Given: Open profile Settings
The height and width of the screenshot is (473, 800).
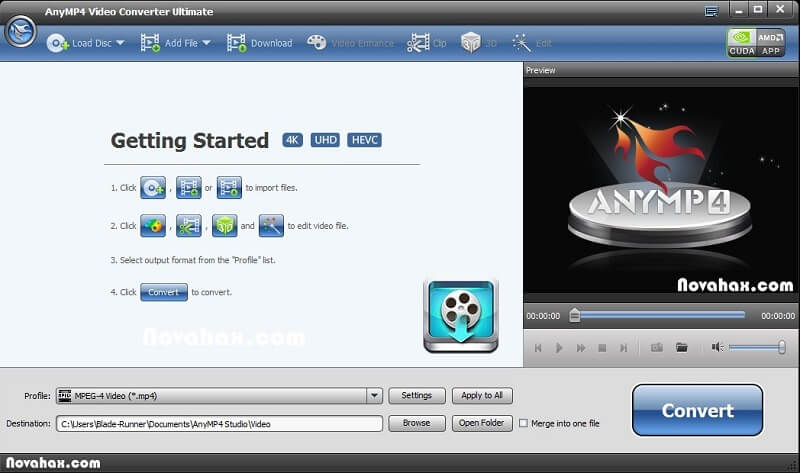Looking at the screenshot, I should [x=417, y=395].
